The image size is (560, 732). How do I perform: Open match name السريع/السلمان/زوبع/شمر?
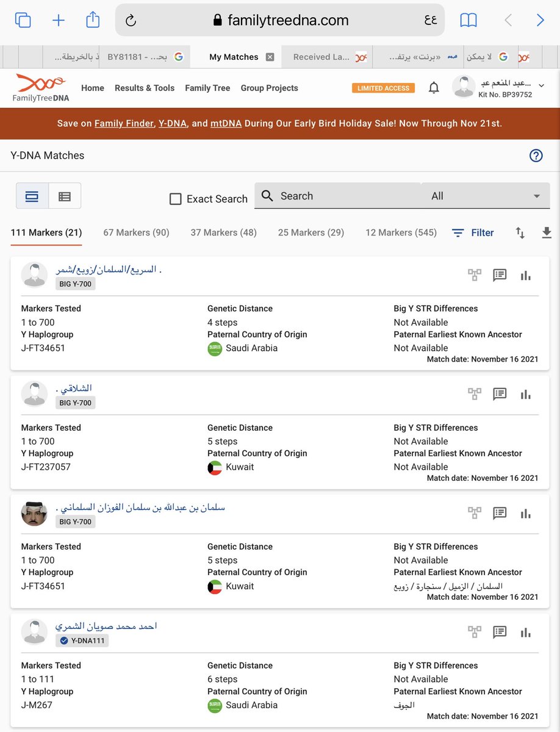point(109,270)
